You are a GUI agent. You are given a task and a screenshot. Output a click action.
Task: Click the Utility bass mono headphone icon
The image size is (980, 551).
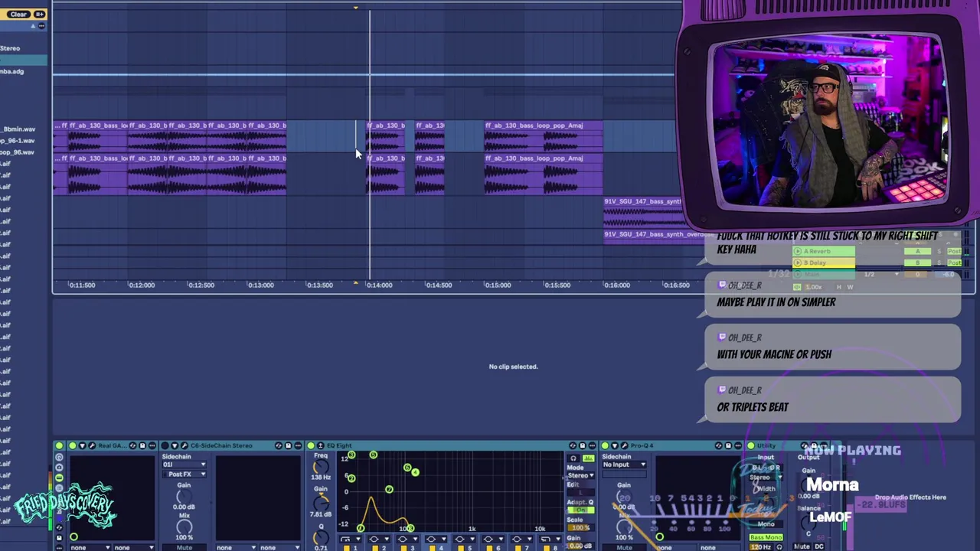pyautogui.click(x=779, y=547)
